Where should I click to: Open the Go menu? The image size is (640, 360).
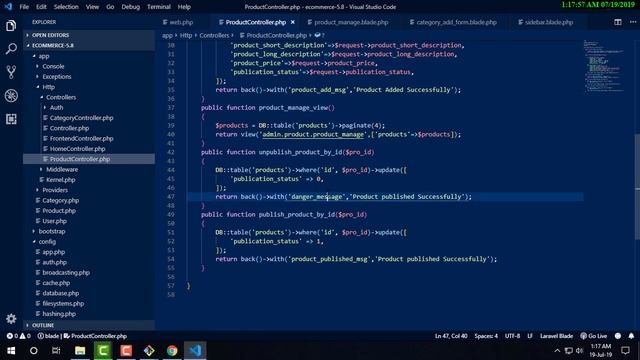[x=110, y=7]
